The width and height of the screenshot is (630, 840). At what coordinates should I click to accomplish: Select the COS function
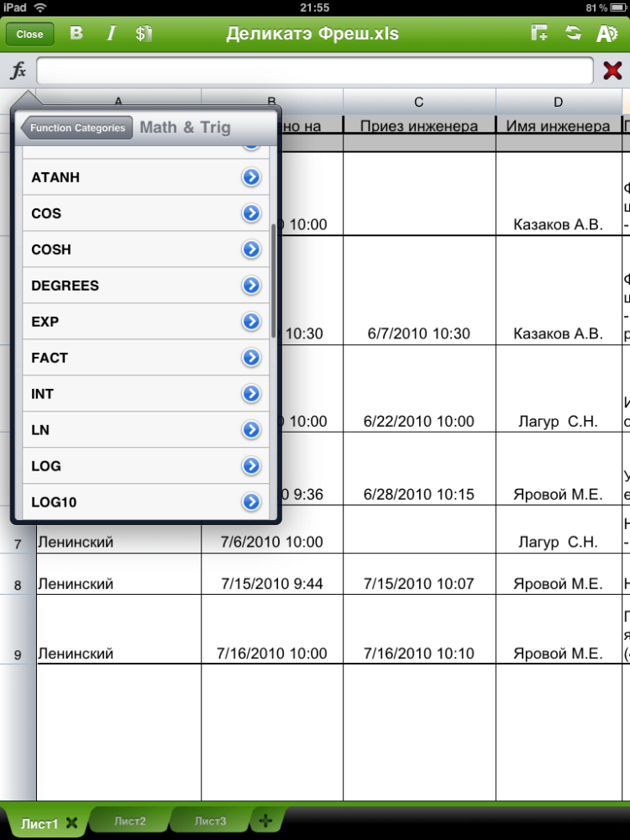point(145,213)
